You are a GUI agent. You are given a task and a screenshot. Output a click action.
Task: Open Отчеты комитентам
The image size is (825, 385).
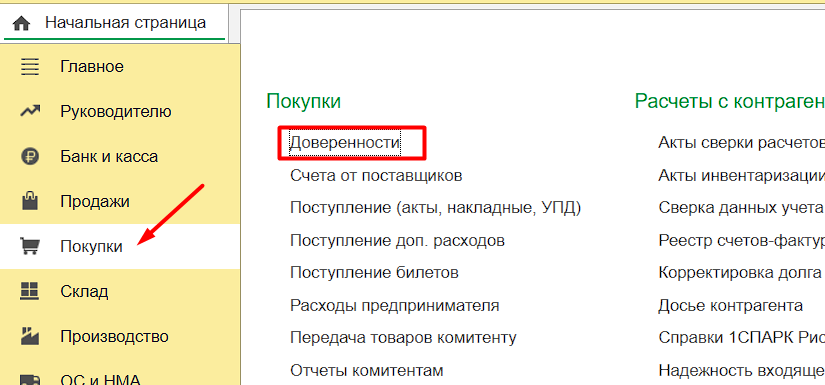pyautogui.click(x=367, y=370)
